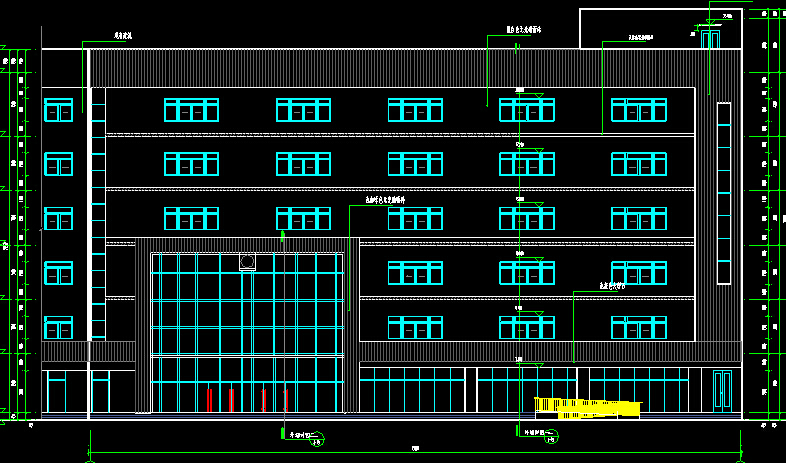The width and height of the screenshot is (786, 463).
Task: Click the roof annotation text at top left
Action: (x=124, y=35)
